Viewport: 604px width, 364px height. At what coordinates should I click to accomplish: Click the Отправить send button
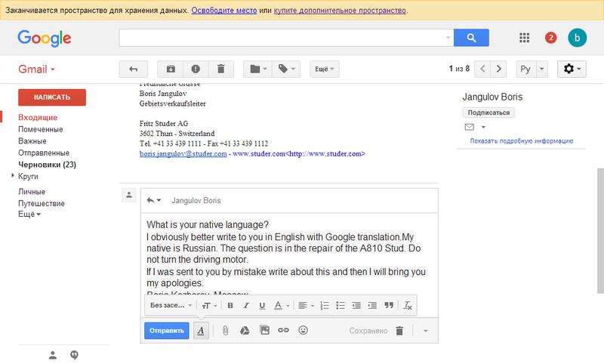click(166, 331)
